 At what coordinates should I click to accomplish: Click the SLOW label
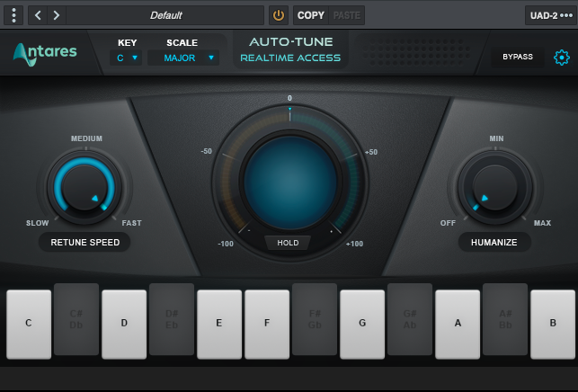(x=37, y=223)
